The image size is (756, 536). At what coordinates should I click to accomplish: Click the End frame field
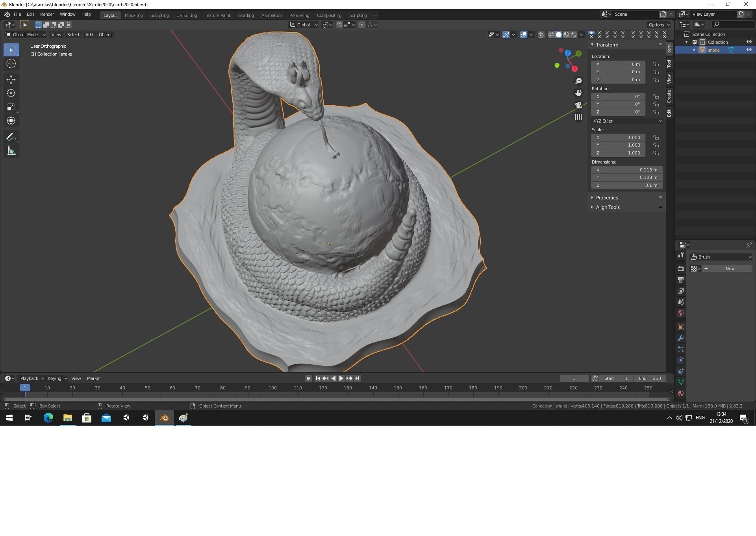click(x=650, y=378)
